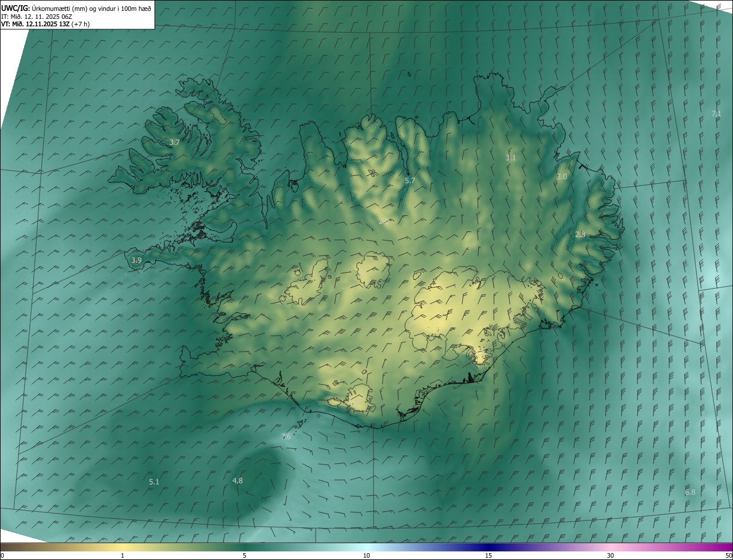This screenshot has height=560, width=733.
Task: Click the valid time 'VT: Mið. 12.11.2025 13Z'
Action: tap(35, 24)
